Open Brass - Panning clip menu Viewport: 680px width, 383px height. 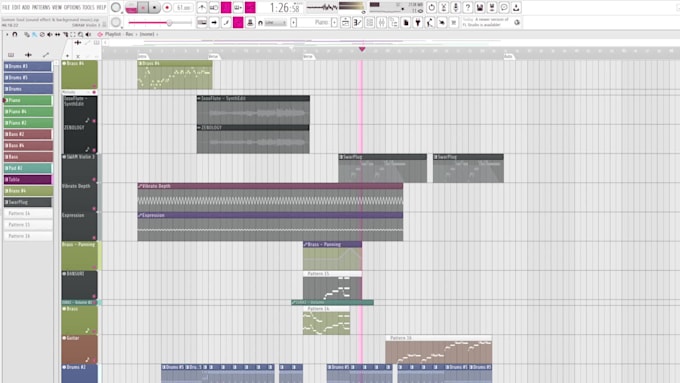[306, 245]
